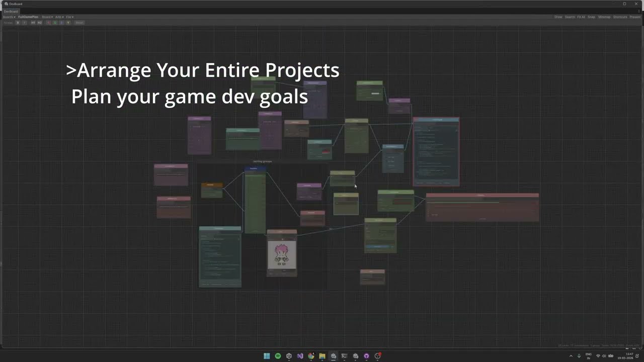Toggle Snap to grid
This screenshot has height=362, width=644.
pyautogui.click(x=592, y=17)
